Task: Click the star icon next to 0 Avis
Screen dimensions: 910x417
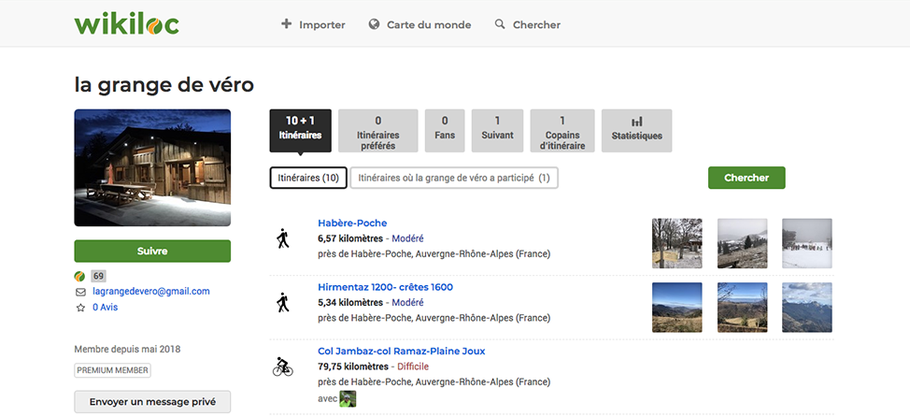Action: (x=80, y=308)
